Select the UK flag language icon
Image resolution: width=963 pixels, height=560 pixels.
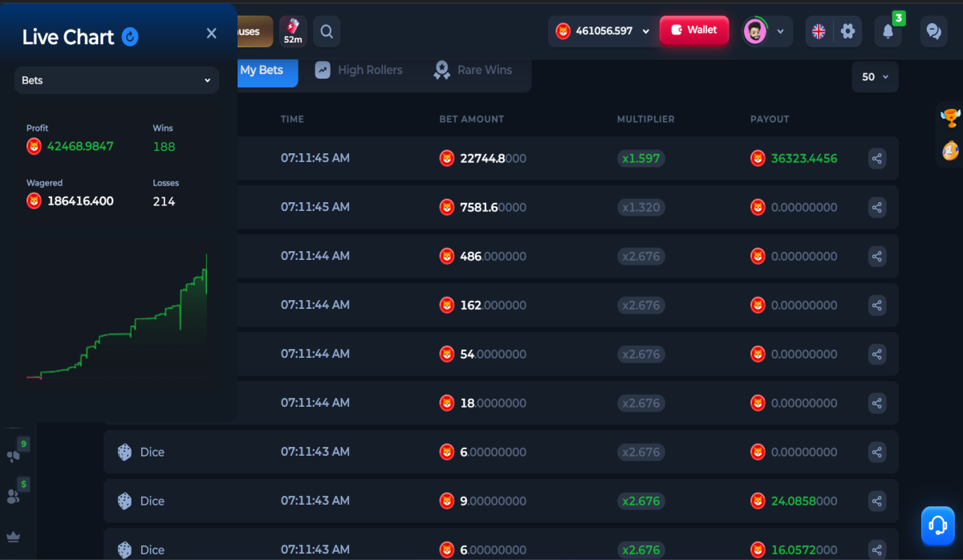coord(819,31)
